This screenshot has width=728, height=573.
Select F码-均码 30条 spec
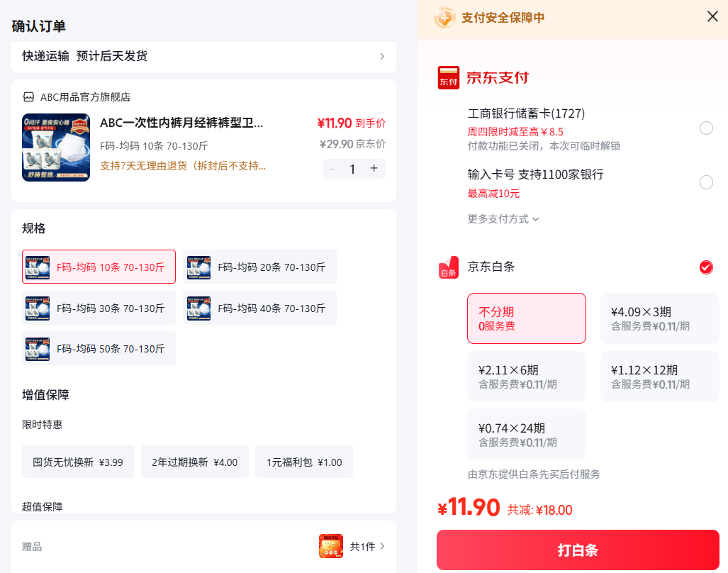pos(99,308)
